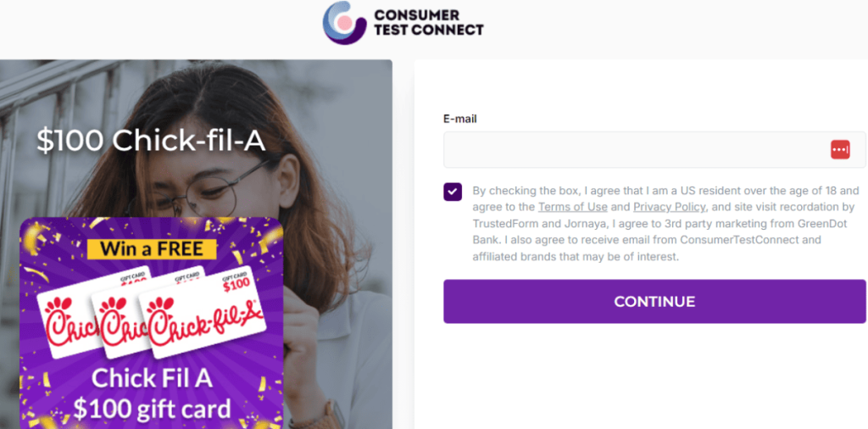Click the Consumer Test Connect circular logo icon
This screenshot has height=429, width=868.
tap(344, 22)
